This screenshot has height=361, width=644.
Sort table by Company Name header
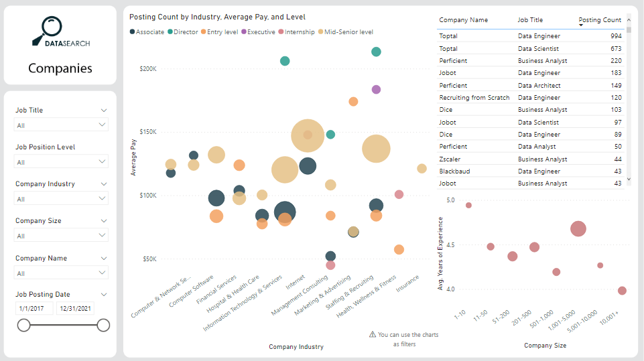coord(464,20)
